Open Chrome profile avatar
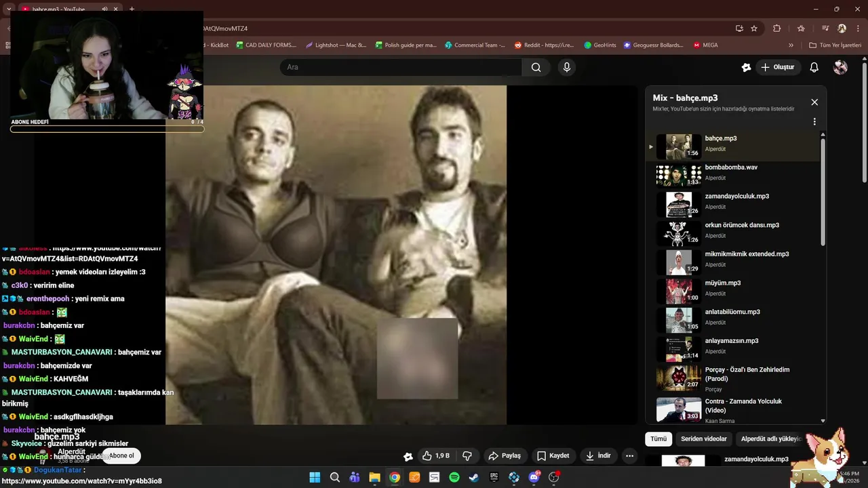The height and width of the screenshot is (488, 868). pos(842,28)
